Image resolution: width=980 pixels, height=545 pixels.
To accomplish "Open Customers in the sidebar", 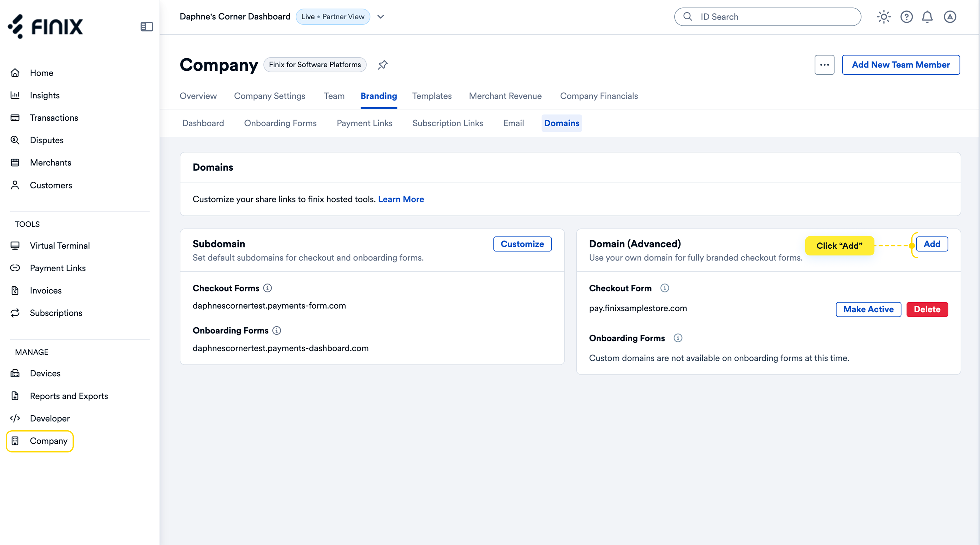I will pyautogui.click(x=51, y=185).
